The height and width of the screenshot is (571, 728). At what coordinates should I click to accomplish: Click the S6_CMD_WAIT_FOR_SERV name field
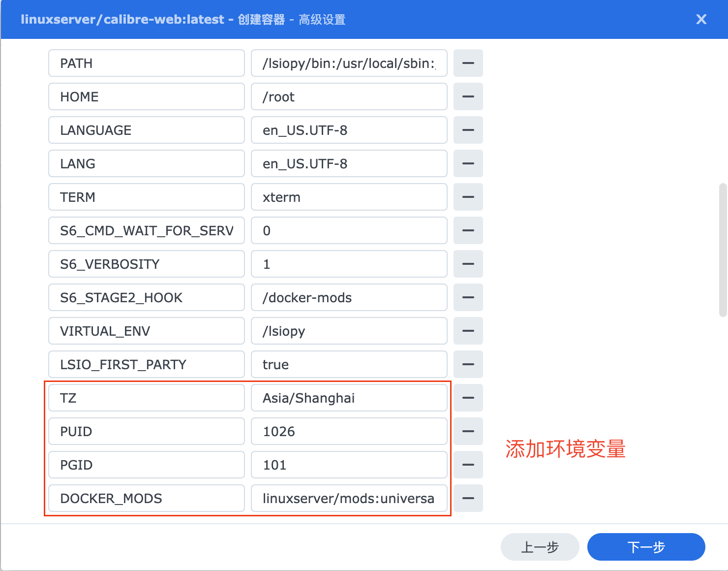tap(147, 230)
